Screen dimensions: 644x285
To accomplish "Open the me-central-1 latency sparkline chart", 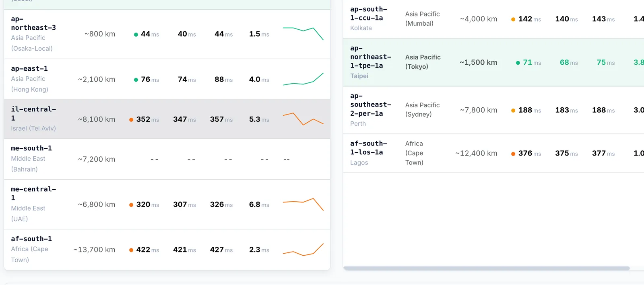I will tap(303, 204).
